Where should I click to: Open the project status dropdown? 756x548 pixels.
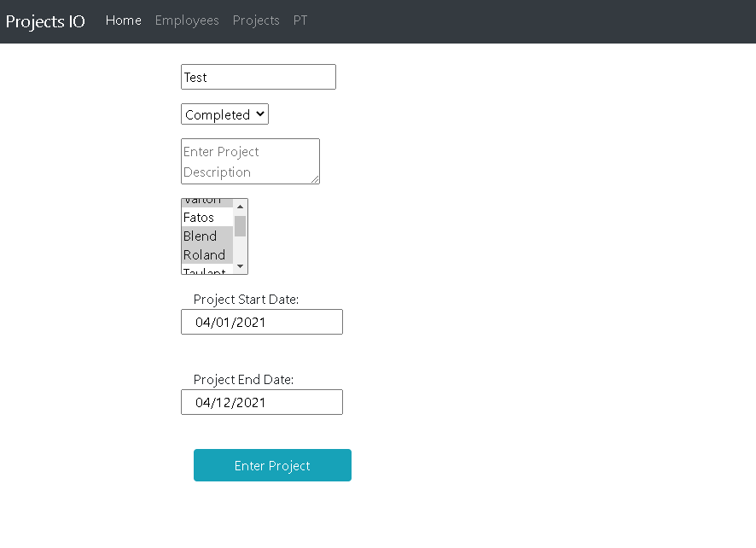tap(224, 114)
